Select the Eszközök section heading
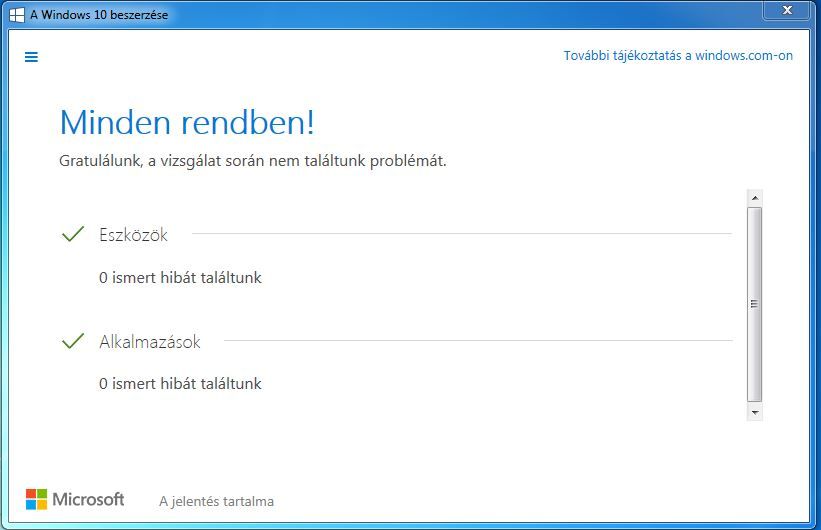This screenshot has height=530, width=821. click(134, 235)
